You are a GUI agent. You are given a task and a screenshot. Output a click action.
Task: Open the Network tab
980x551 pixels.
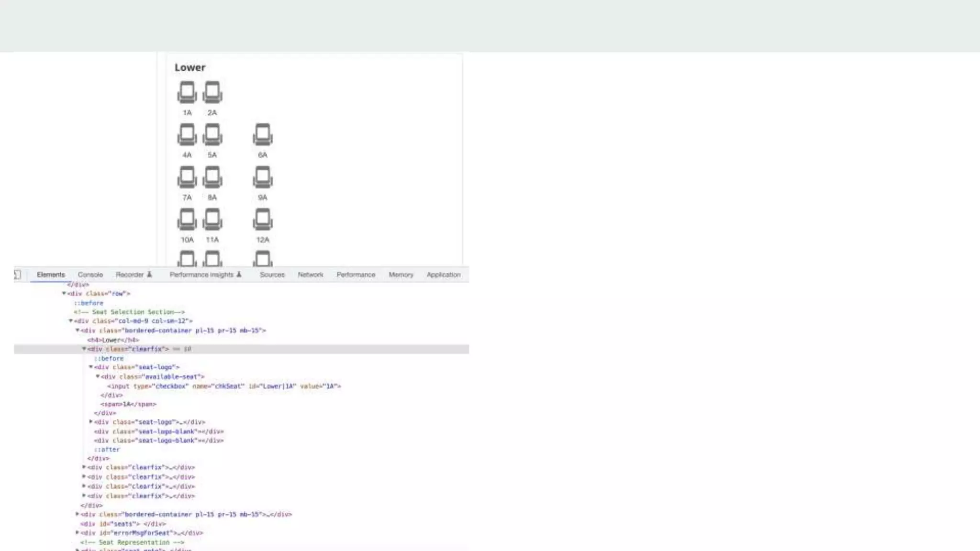click(310, 275)
